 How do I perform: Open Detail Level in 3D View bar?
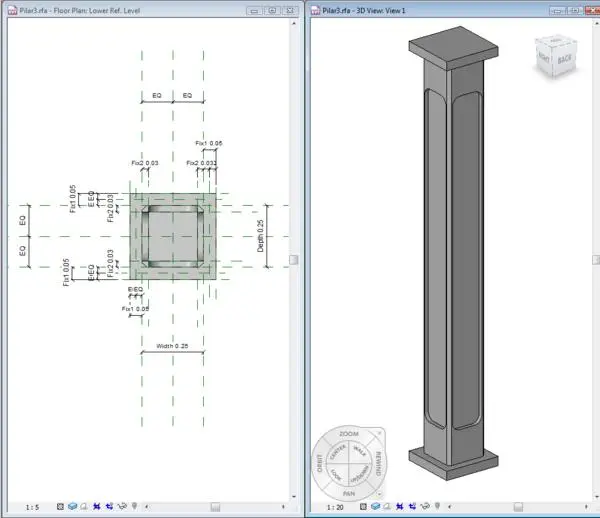click(363, 507)
